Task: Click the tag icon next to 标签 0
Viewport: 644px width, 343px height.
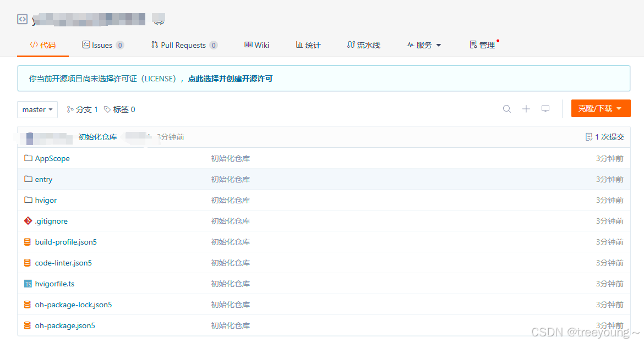Action: click(x=107, y=109)
